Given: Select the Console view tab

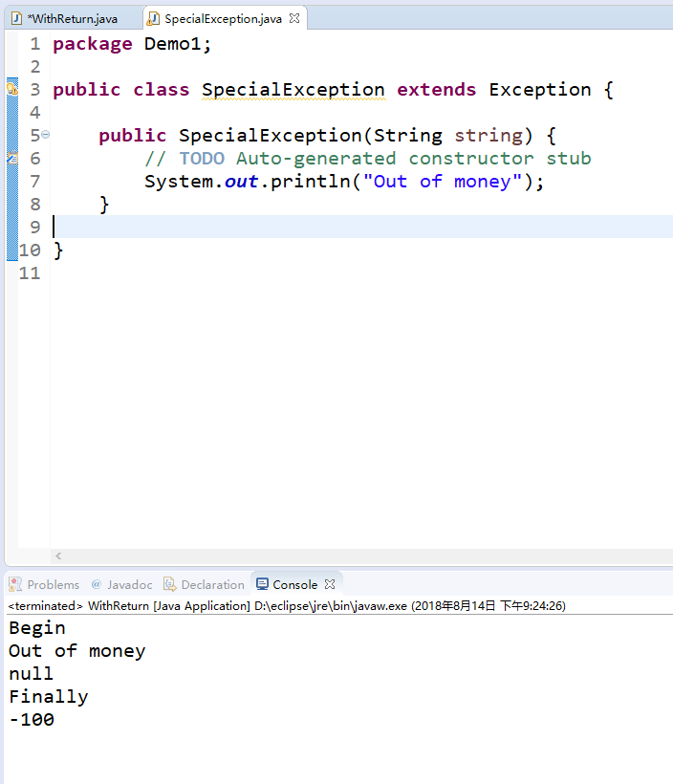Looking at the screenshot, I should pyautogui.click(x=294, y=584).
